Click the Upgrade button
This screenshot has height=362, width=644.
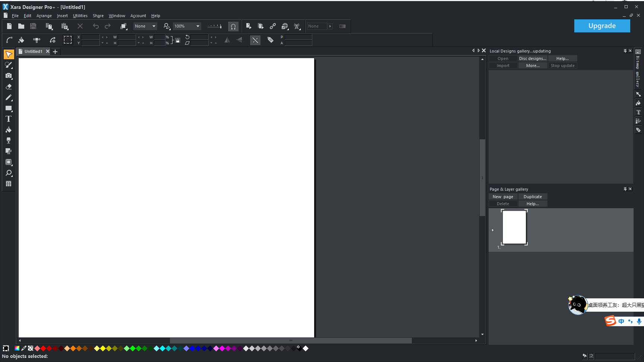(602, 26)
